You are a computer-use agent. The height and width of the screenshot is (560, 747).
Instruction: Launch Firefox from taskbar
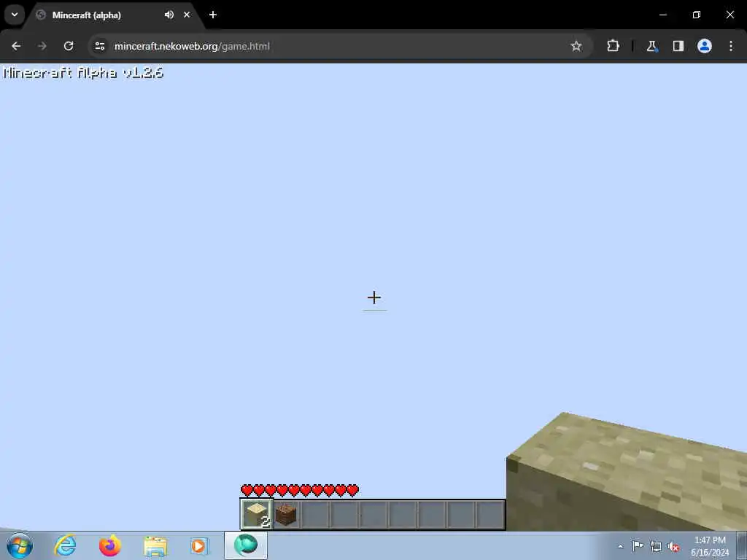tap(110, 545)
